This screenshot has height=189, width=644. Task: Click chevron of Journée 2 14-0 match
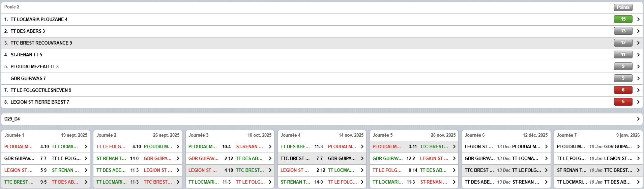[178, 158]
